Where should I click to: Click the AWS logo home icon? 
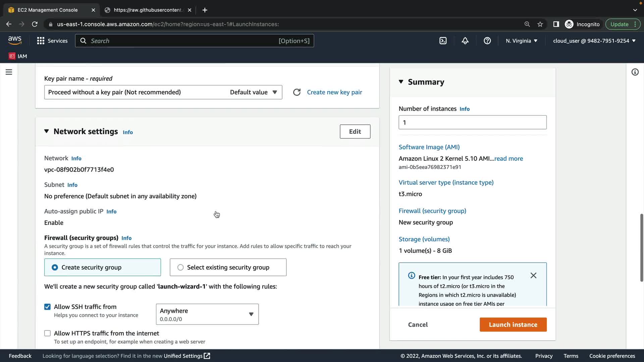tap(15, 41)
